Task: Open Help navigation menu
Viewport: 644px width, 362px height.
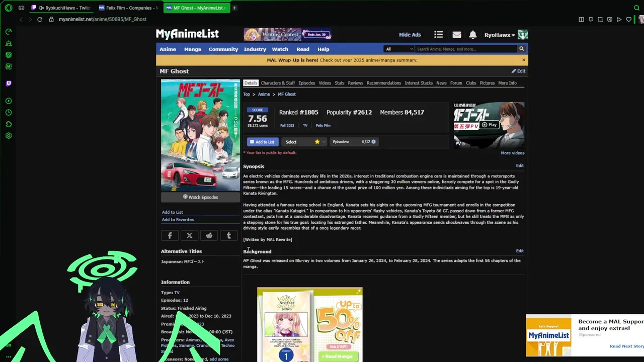Action: coord(324,49)
